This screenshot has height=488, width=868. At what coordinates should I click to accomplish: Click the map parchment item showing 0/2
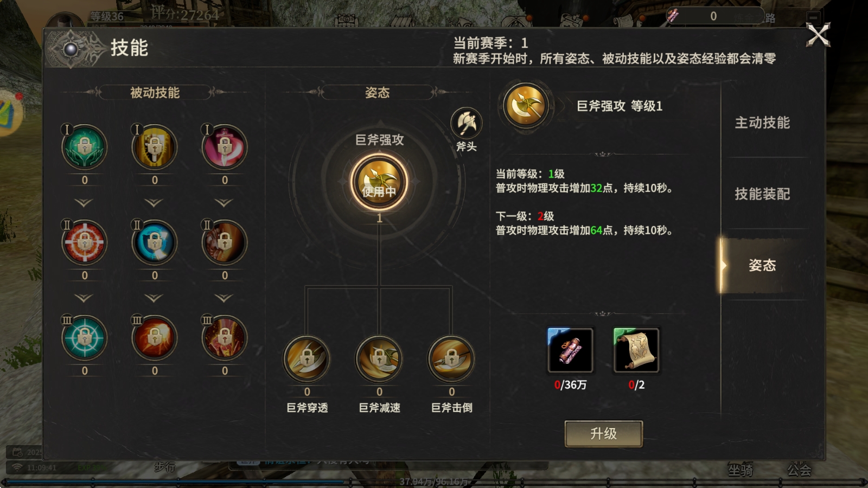coord(636,350)
